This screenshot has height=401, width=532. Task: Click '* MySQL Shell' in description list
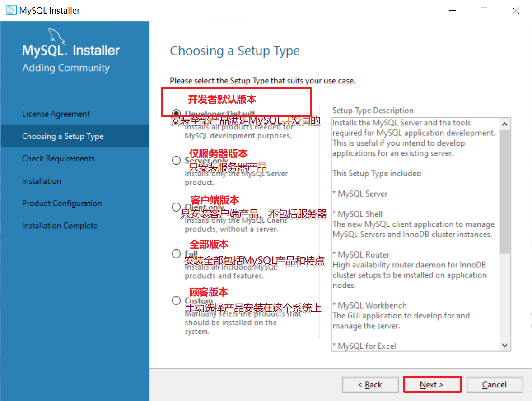coord(358,214)
